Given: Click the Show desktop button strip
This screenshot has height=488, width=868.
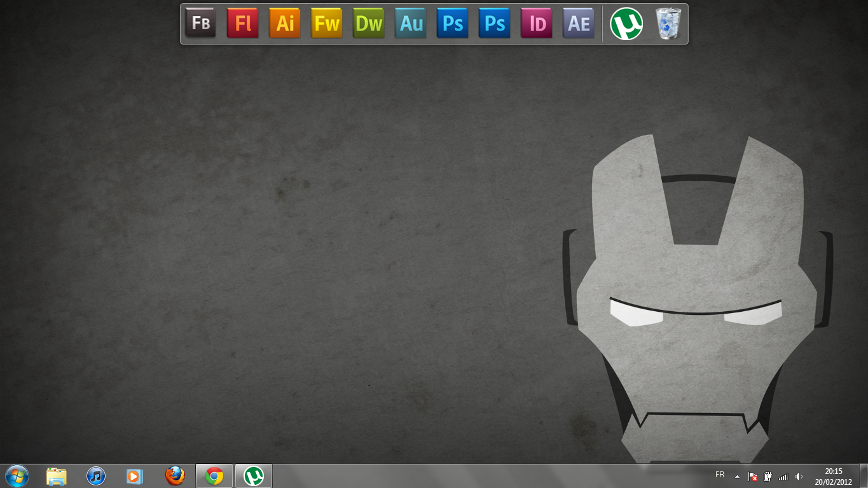Looking at the screenshot, I should [x=863, y=476].
